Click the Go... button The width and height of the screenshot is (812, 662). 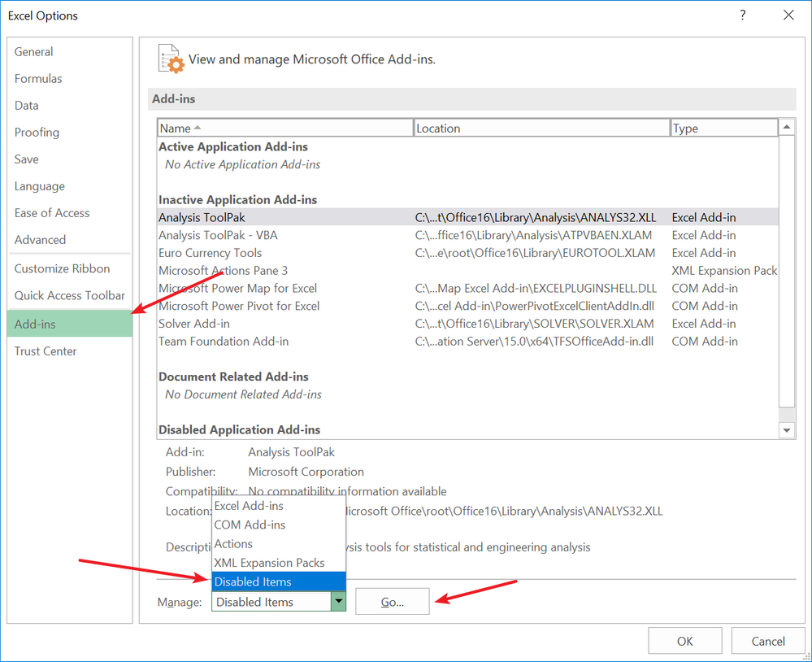pos(392,601)
